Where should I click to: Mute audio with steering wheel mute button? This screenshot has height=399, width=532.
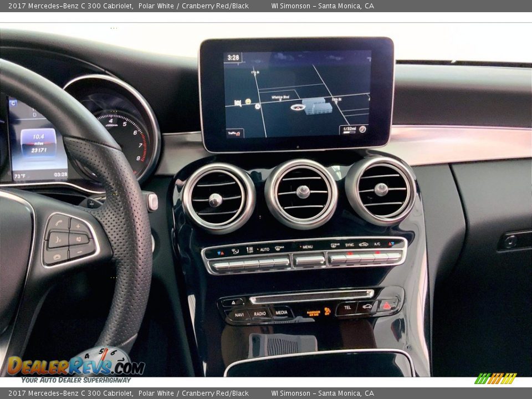coord(79,239)
